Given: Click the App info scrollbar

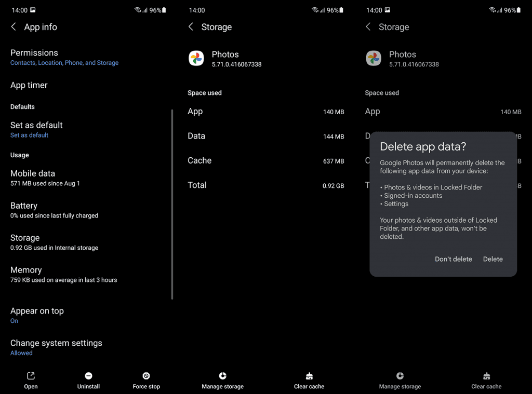Looking at the screenshot, I should [x=172, y=204].
